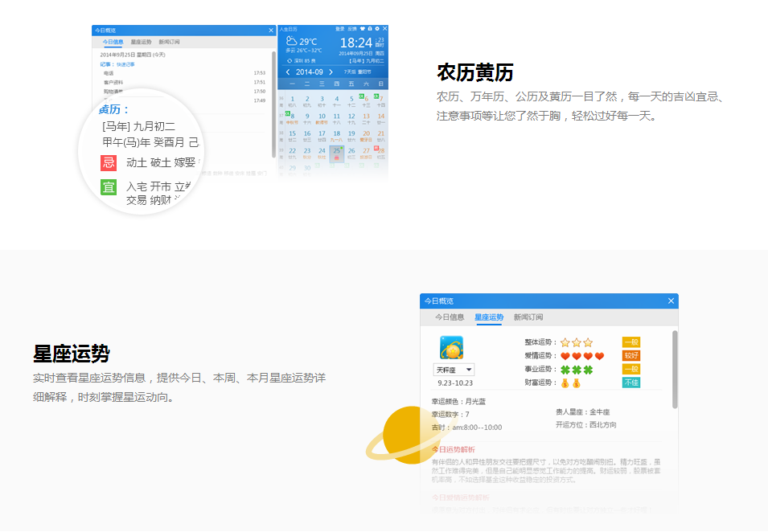Click the 快速记事 quick note link
This screenshot has width=768, height=532.
pyautogui.click(x=126, y=63)
